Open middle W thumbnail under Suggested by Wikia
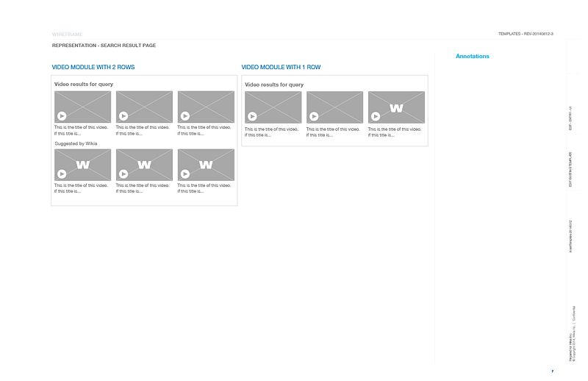The image size is (588, 381). pos(144,165)
